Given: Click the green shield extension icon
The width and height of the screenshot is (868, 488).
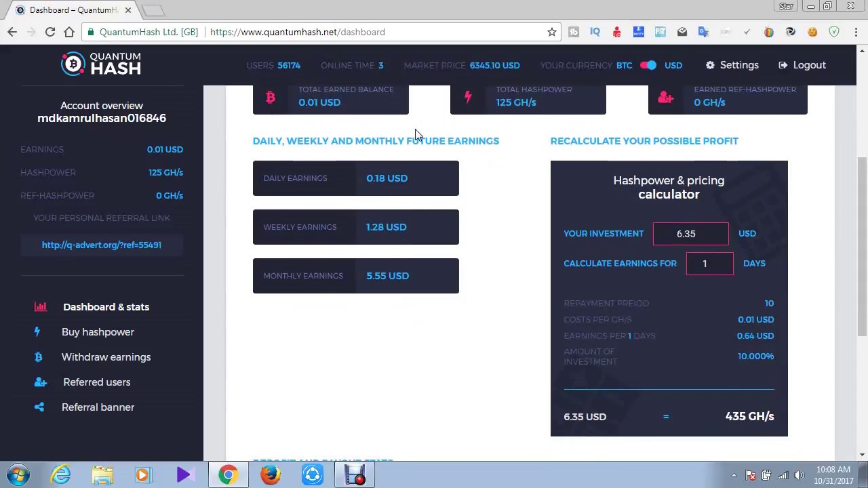Looking at the screenshot, I should pyautogui.click(x=834, y=32).
